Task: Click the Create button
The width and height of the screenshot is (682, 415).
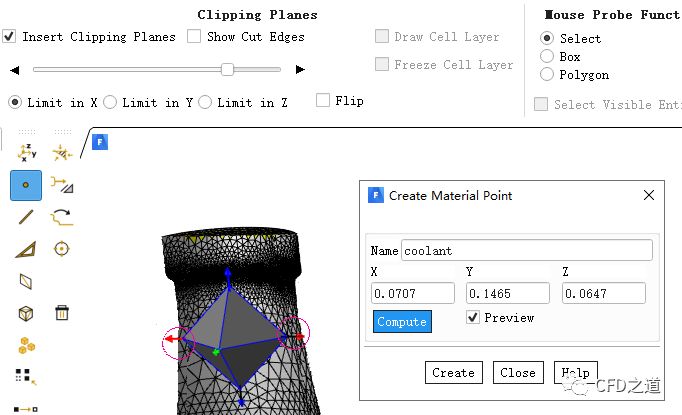Action: [x=454, y=372]
